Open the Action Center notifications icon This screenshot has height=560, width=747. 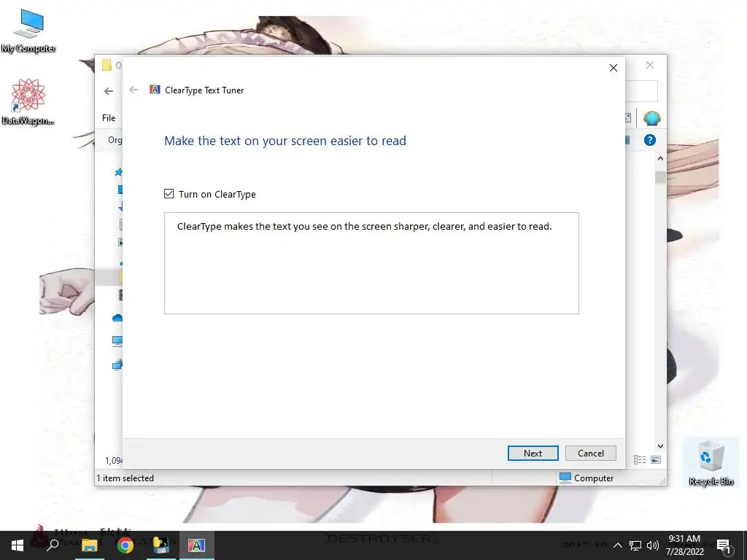point(724,546)
